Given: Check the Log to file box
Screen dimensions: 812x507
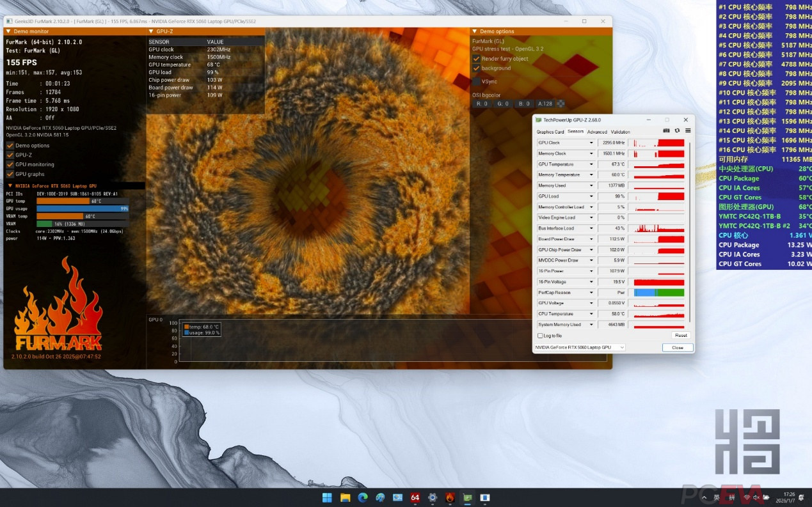Looking at the screenshot, I should coord(540,336).
